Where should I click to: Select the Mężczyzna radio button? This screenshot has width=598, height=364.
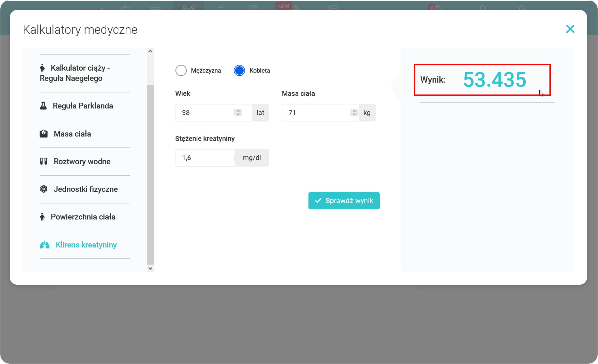(181, 71)
